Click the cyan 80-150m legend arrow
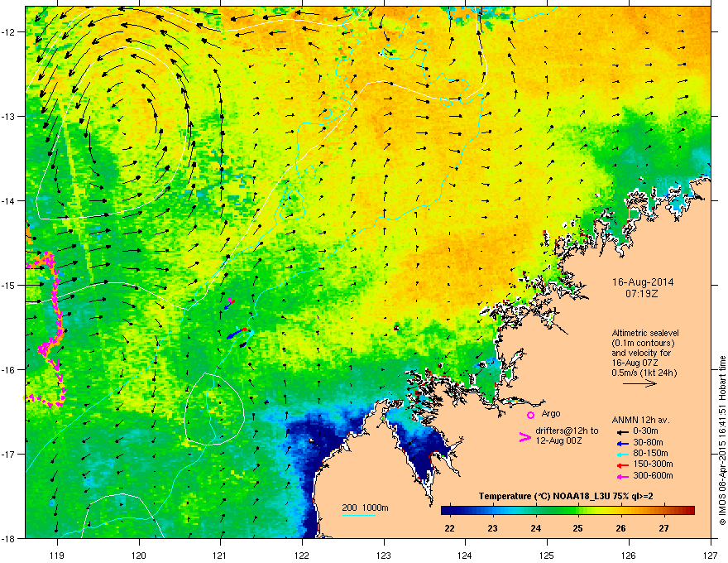This screenshot has width=728, height=563. (x=622, y=455)
